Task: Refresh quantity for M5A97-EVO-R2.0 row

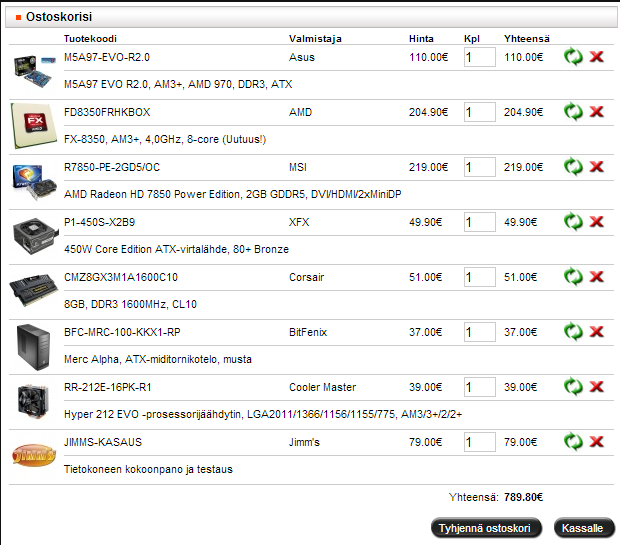Action: (573, 57)
